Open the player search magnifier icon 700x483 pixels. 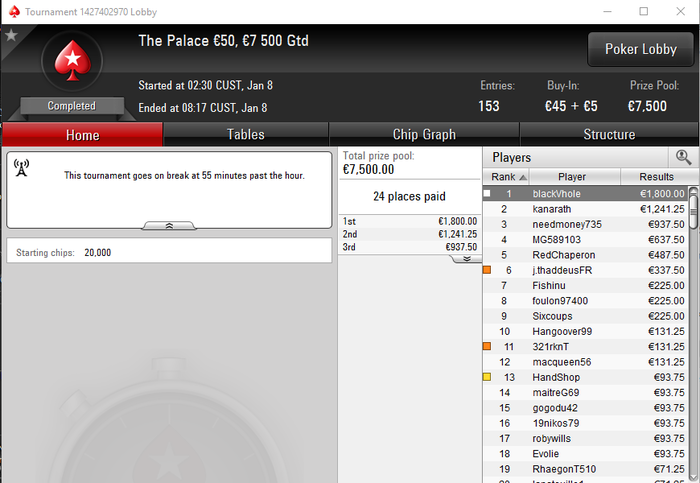pyautogui.click(x=683, y=157)
